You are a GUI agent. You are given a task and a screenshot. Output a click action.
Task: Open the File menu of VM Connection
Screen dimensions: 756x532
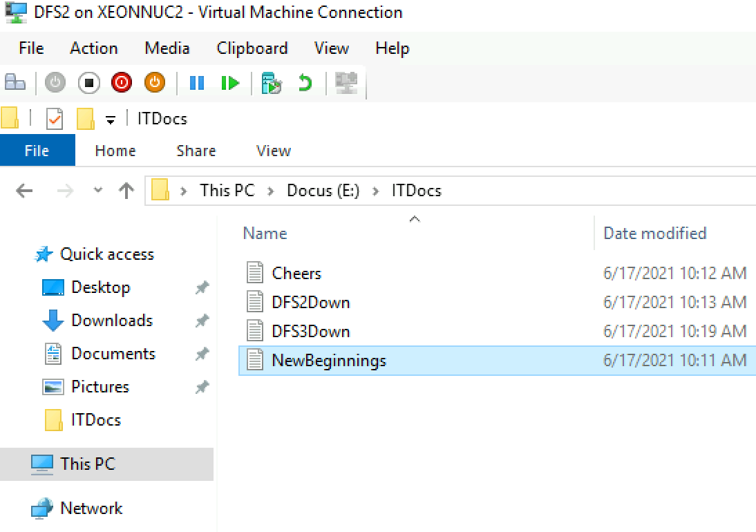pyautogui.click(x=31, y=48)
